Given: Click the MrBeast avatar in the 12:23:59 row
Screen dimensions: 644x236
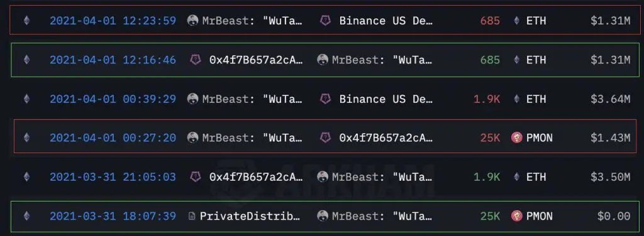Looking at the screenshot, I should tap(192, 21).
